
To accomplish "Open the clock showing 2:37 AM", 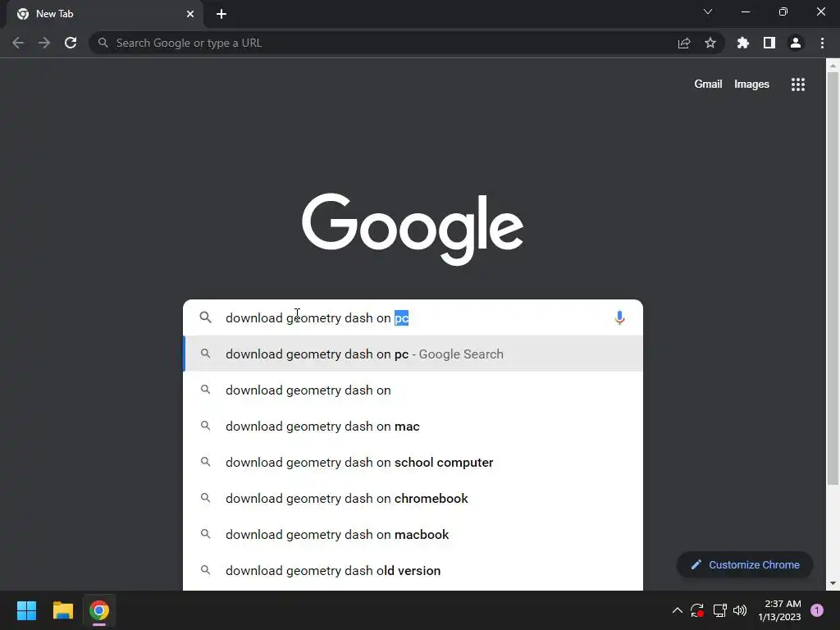I will 779,610.
